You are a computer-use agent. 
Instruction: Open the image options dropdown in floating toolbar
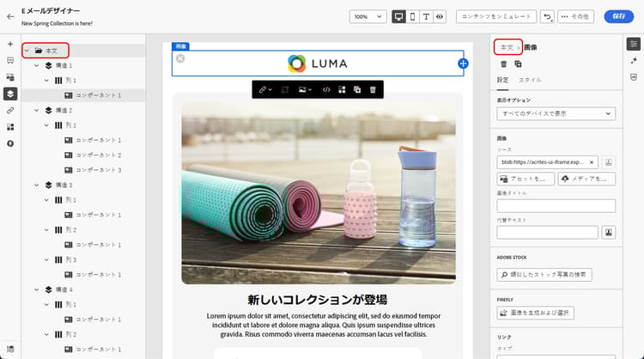[x=305, y=89]
